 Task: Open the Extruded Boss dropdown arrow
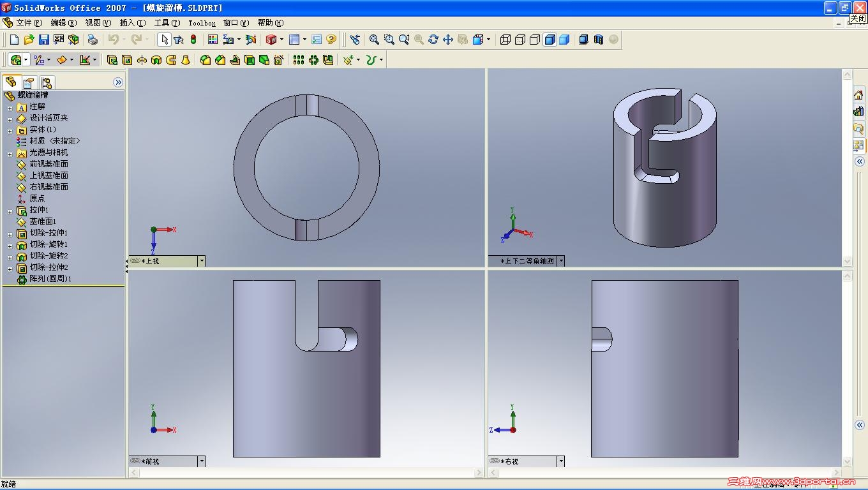point(26,60)
